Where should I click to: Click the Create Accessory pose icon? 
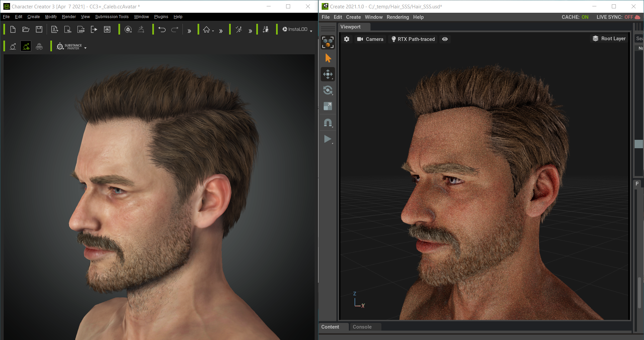pos(141,30)
